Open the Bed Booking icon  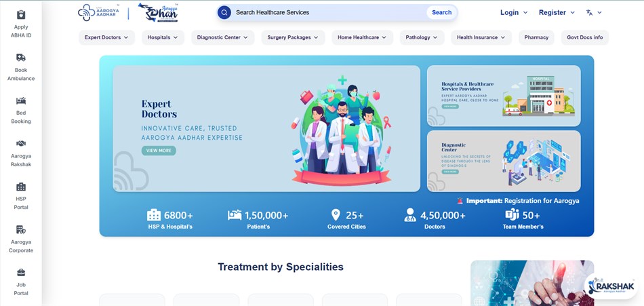tap(21, 101)
